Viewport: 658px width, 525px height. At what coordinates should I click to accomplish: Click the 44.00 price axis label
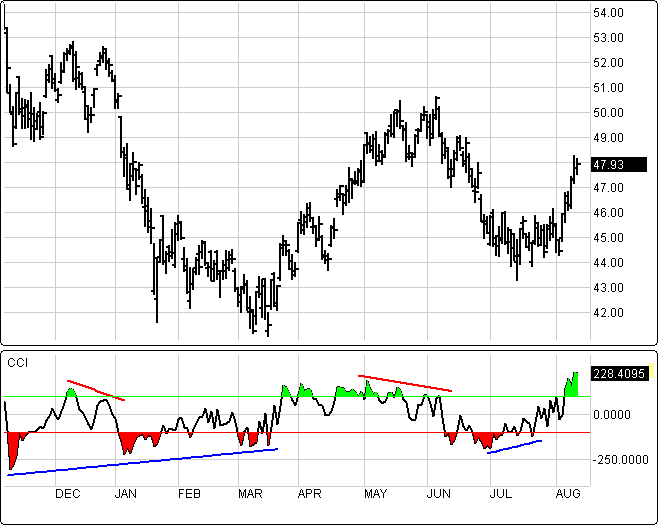coord(608,263)
